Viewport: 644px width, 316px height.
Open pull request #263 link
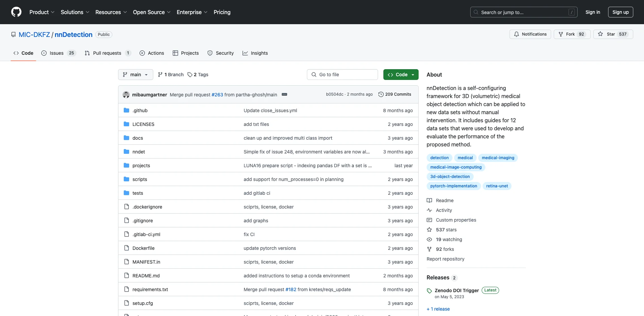click(x=217, y=95)
